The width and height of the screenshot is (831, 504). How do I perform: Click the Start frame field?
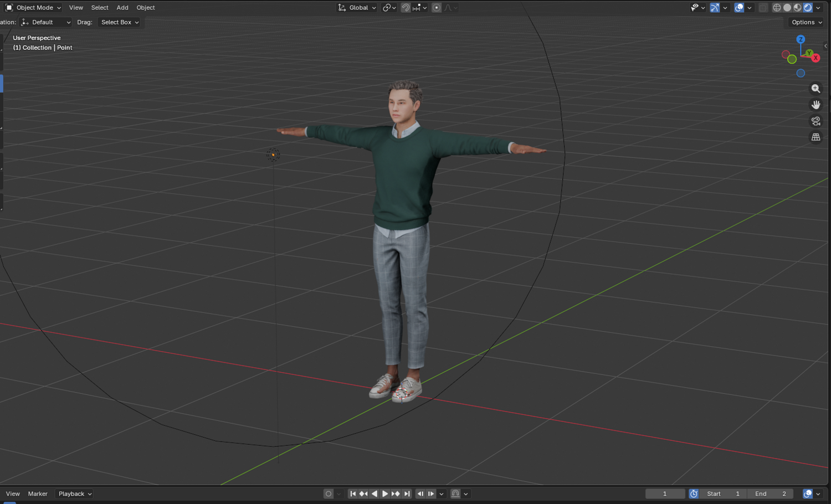click(x=723, y=493)
